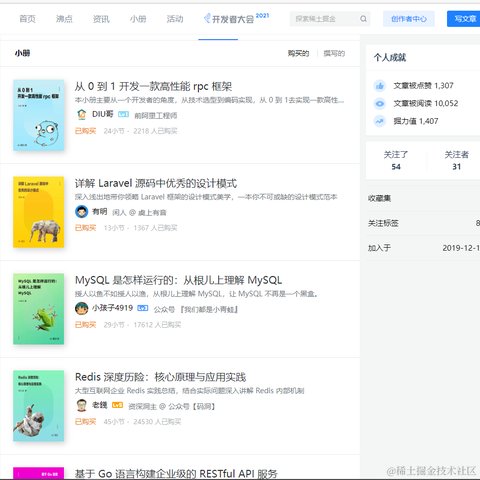This screenshot has width=480, height=480.
Task: Open title Redis 深度历险
Action: pyautogui.click(x=160, y=377)
